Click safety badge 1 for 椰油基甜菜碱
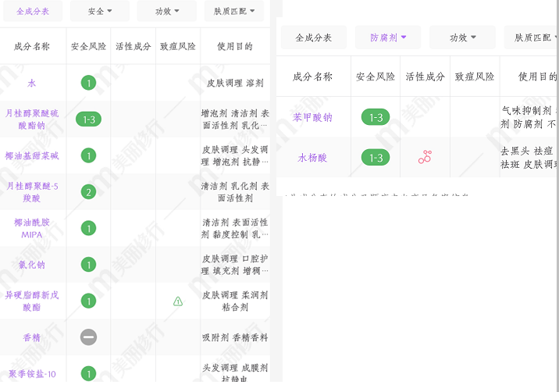The height and width of the screenshot is (392, 559). tap(88, 155)
